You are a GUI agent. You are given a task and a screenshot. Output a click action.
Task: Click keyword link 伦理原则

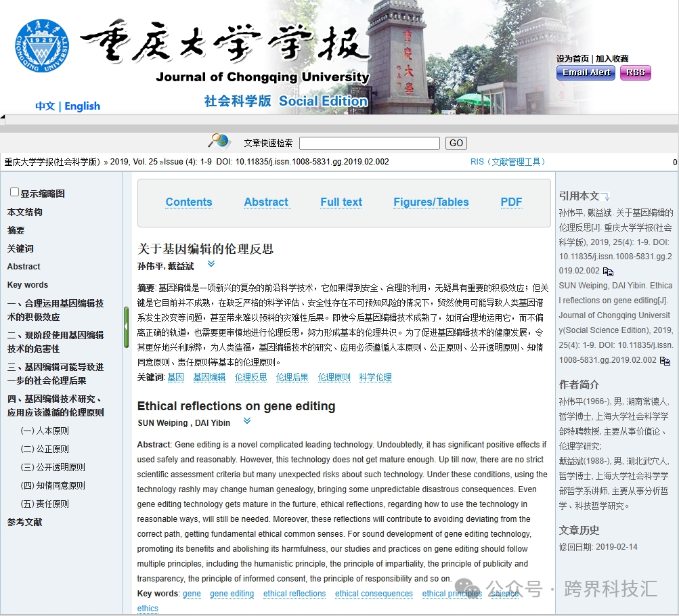click(334, 378)
